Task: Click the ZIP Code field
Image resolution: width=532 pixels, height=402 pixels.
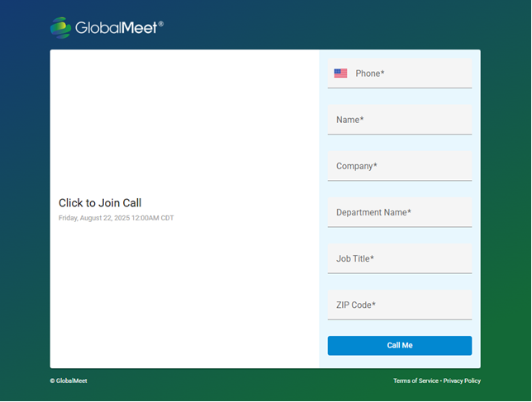Action: pyautogui.click(x=400, y=305)
